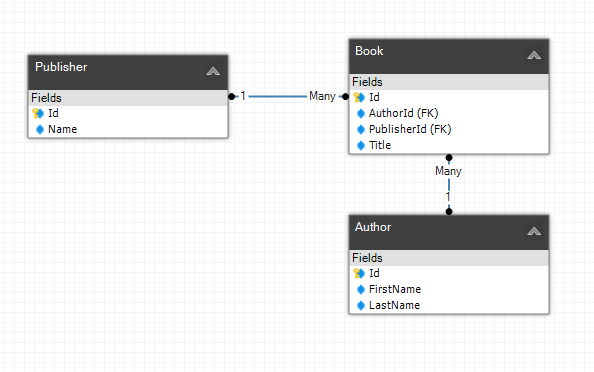Image resolution: width=594 pixels, height=372 pixels.
Task: Click the connector dot atop Author table
Action: [449, 211]
